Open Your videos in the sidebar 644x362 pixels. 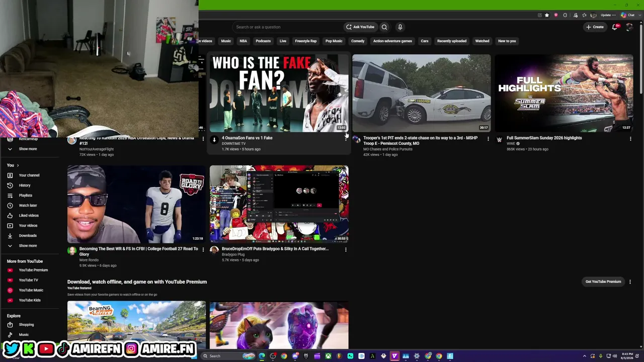[28, 225]
